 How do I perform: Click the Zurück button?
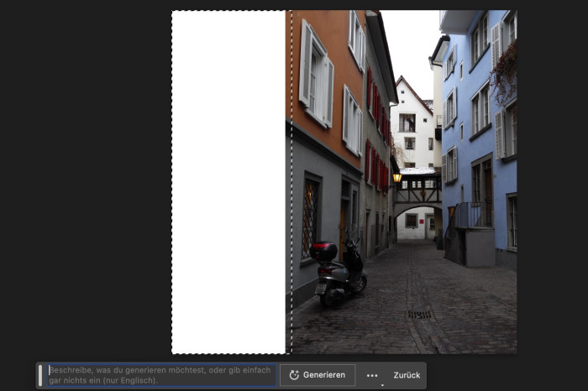coord(407,375)
